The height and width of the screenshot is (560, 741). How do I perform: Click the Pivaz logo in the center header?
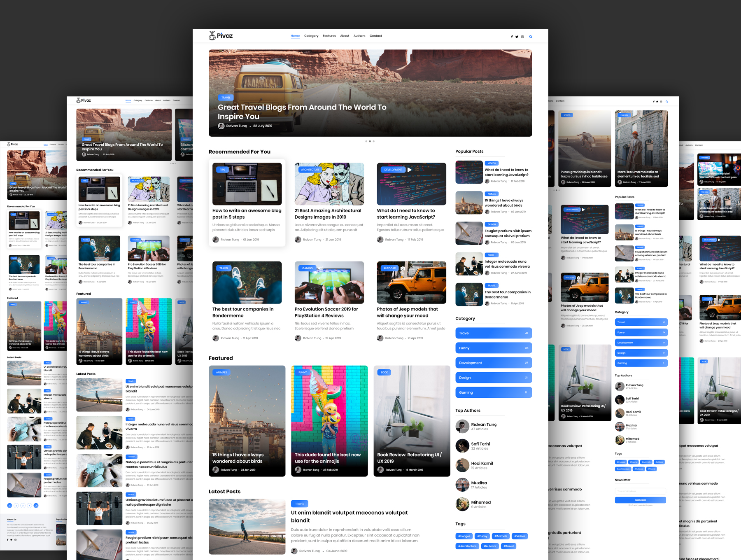pyautogui.click(x=221, y=36)
